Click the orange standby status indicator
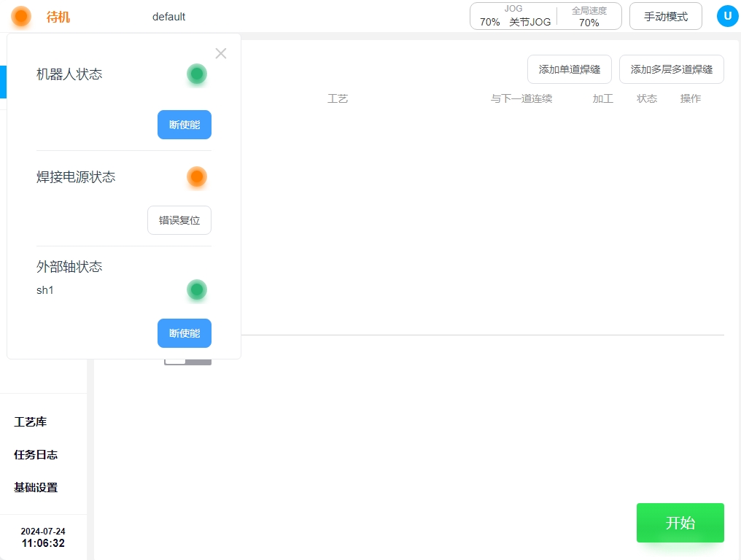The width and height of the screenshot is (741, 560). pyautogui.click(x=21, y=16)
